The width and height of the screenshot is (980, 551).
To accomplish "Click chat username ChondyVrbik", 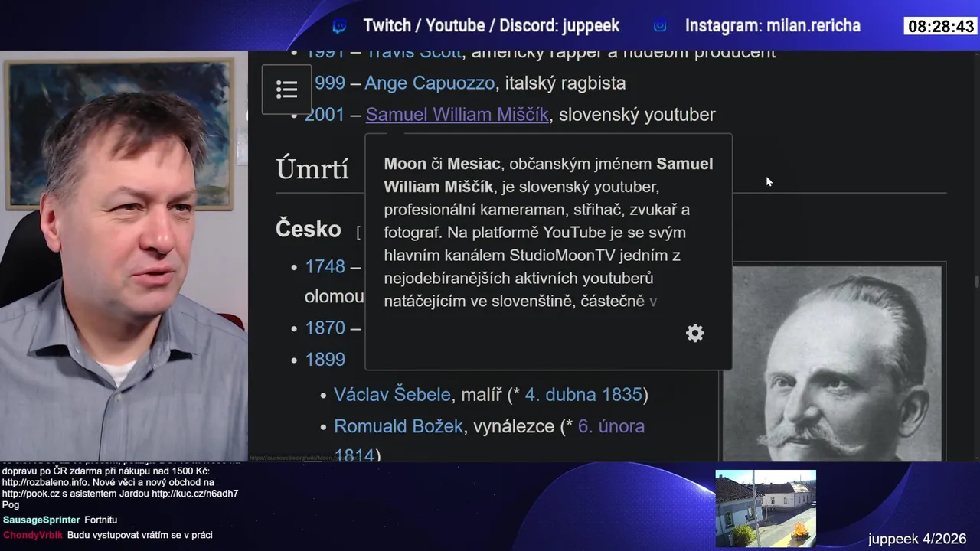I will point(32,535).
